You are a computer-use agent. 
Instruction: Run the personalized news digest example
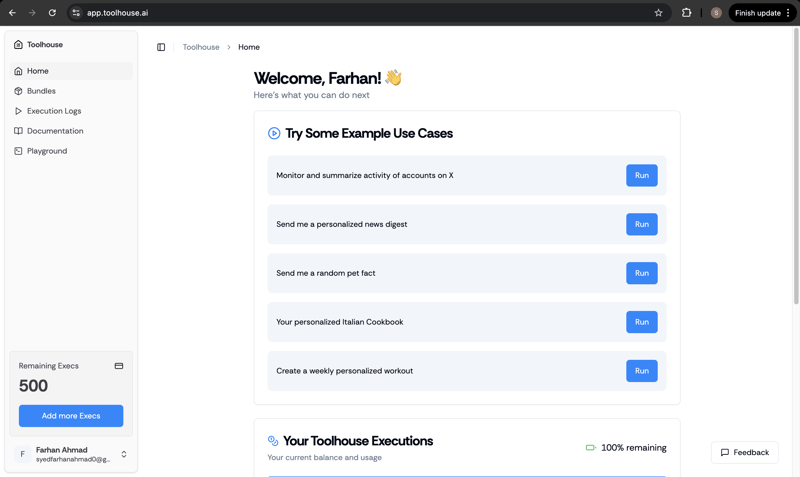pyautogui.click(x=641, y=224)
